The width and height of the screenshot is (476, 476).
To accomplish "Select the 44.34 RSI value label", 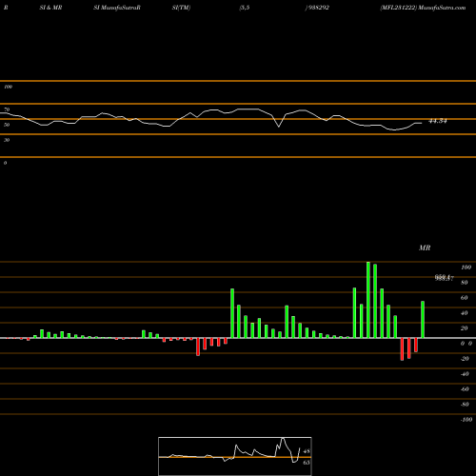I will (x=438, y=121).
